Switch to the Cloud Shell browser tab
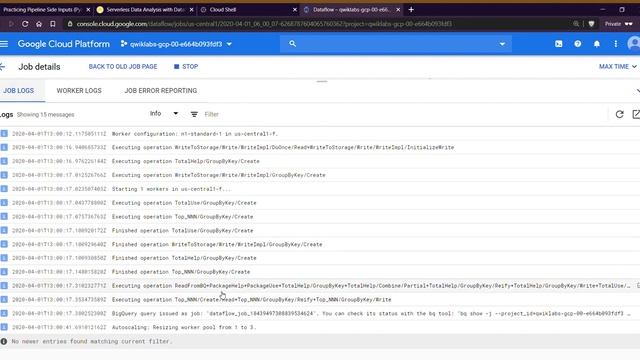 pyautogui.click(x=223, y=9)
